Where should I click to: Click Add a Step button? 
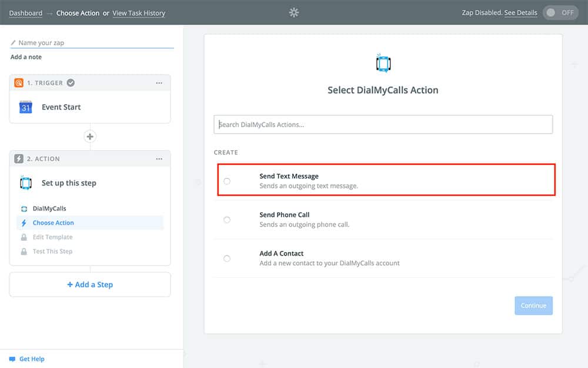[90, 284]
